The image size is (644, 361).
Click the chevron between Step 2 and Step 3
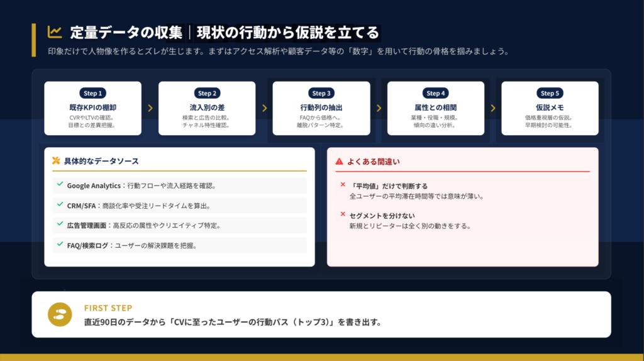(264, 108)
